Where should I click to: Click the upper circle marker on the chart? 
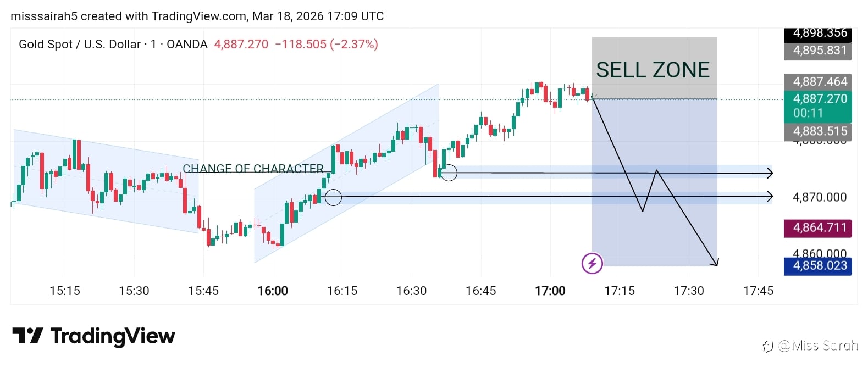click(449, 173)
